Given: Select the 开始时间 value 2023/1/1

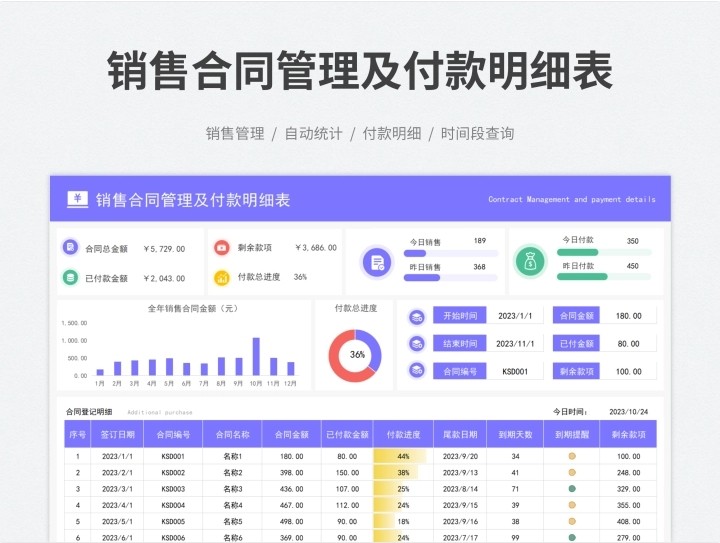Looking at the screenshot, I should [x=515, y=316].
